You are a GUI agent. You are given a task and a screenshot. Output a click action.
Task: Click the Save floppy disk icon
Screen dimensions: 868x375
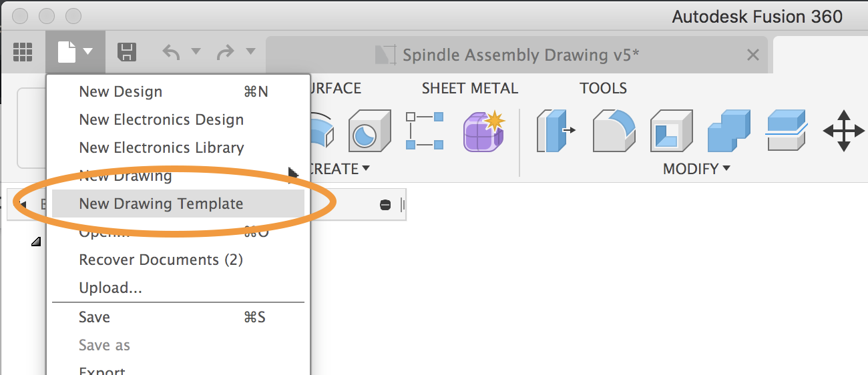pos(127,52)
